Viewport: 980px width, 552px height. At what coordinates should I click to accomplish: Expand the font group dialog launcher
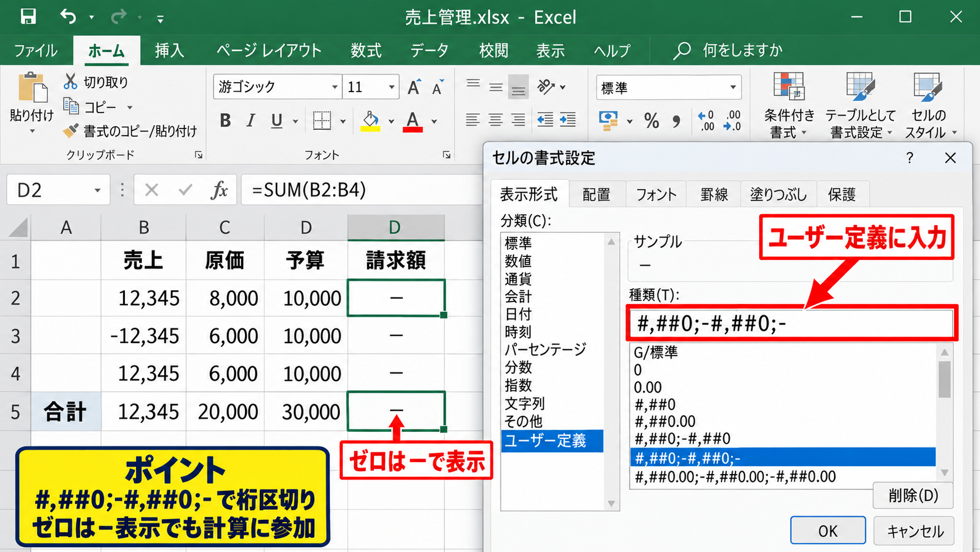click(447, 155)
